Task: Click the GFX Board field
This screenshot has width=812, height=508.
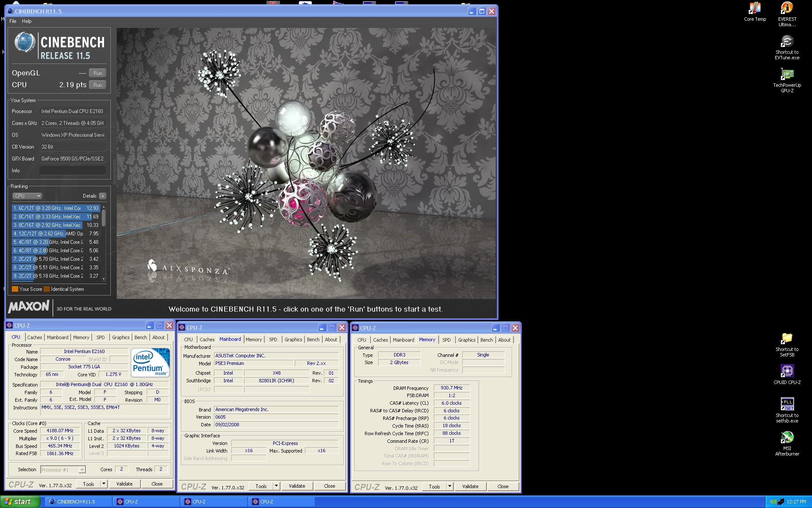Action: point(72,159)
